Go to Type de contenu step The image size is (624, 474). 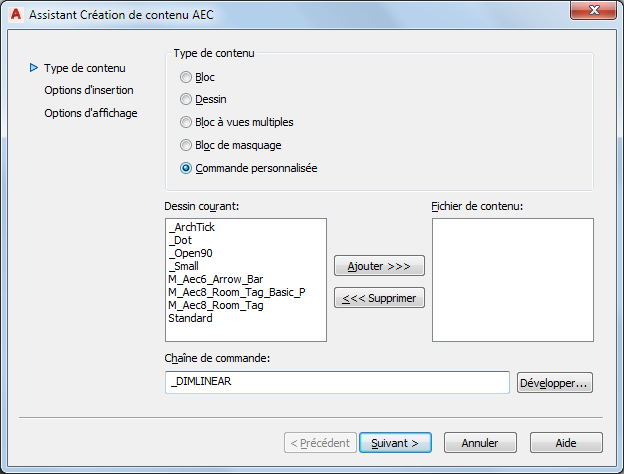point(84,68)
